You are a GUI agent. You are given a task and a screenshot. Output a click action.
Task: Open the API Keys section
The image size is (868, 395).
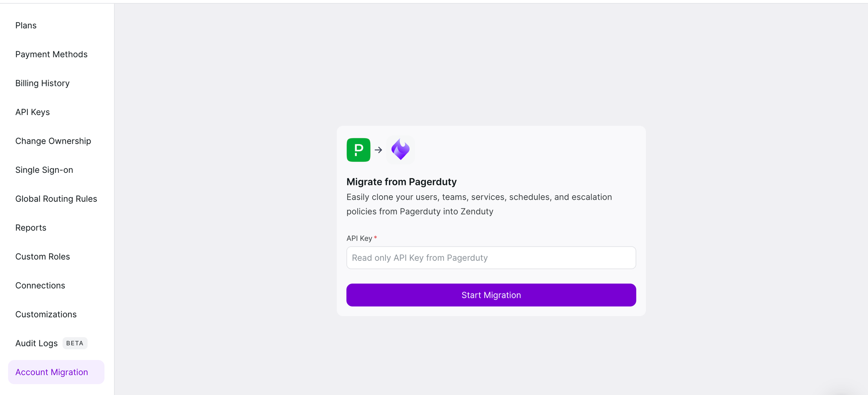point(33,112)
